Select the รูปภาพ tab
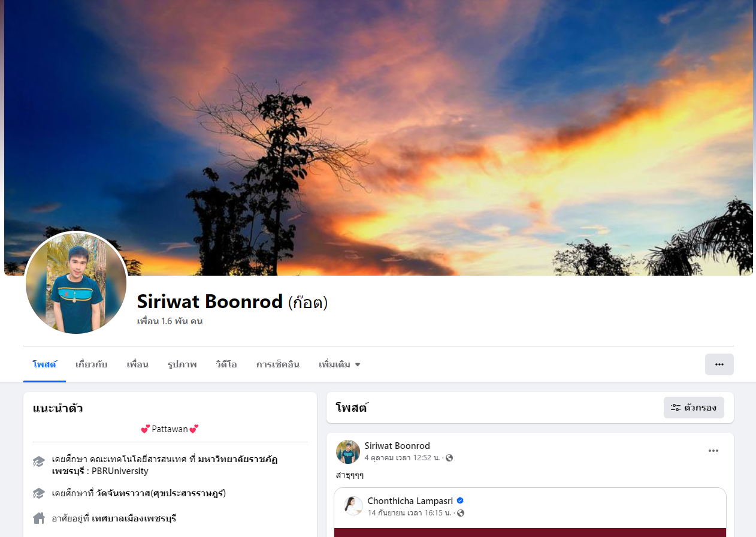The width and height of the screenshot is (756, 537). click(182, 364)
